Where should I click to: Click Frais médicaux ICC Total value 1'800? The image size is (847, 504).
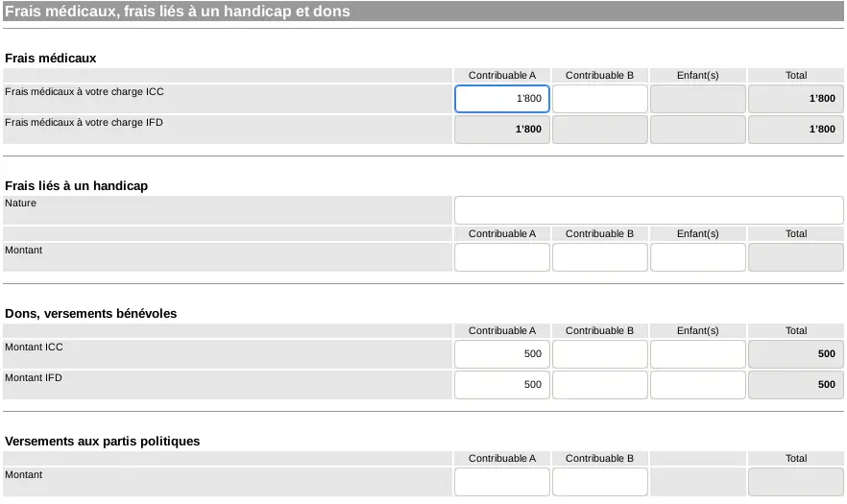pyautogui.click(x=796, y=98)
